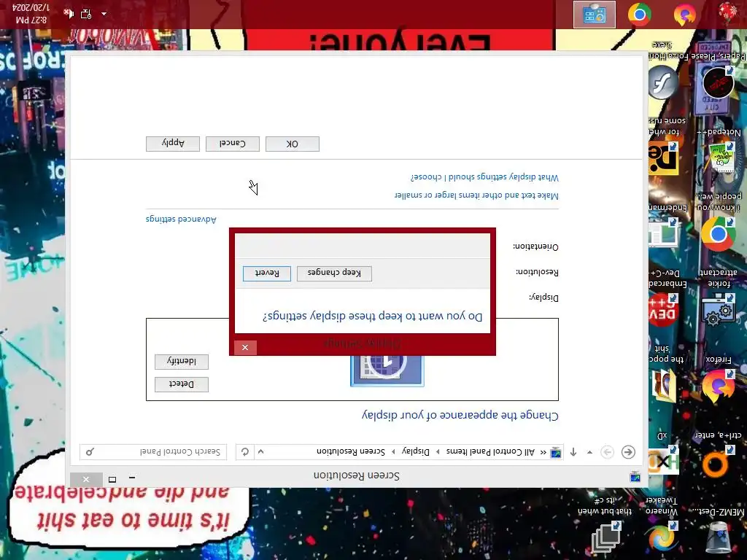Click the Control Panel taskbar button
This screenshot has height=560, width=747.
click(x=594, y=15)
